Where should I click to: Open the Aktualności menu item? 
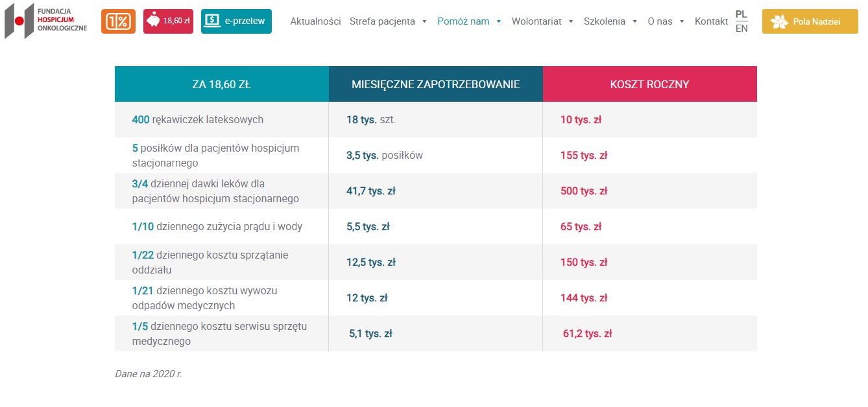point(315,21)
